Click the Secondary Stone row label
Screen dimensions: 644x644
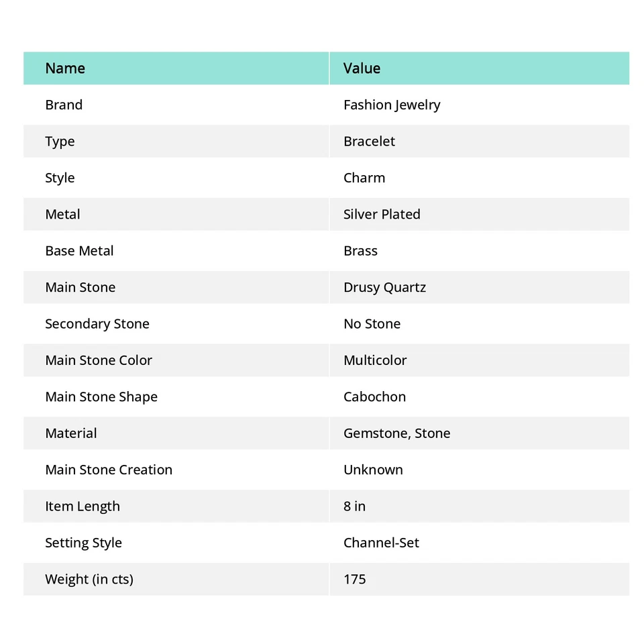[x=97, y=324]
